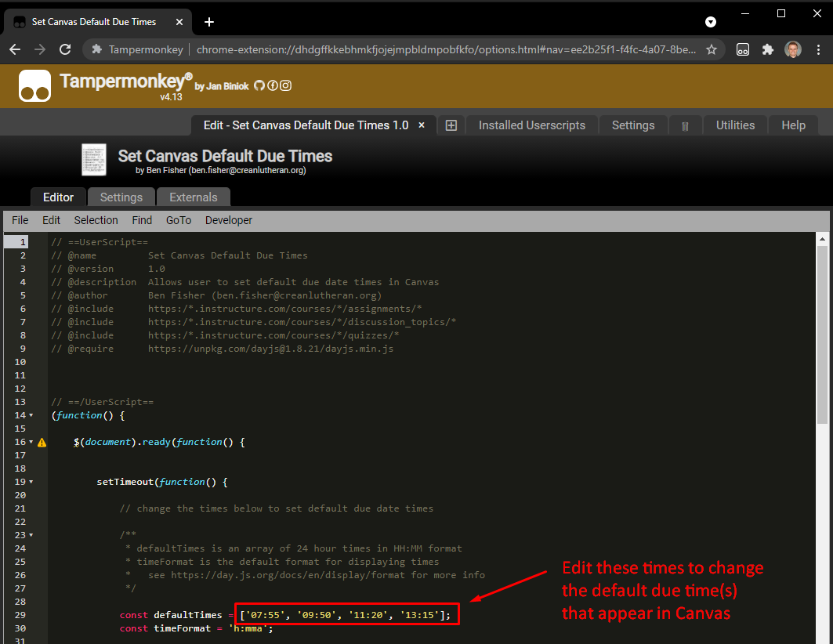
Task: Open the Selection menu
Action: click(x=96, y=220)
